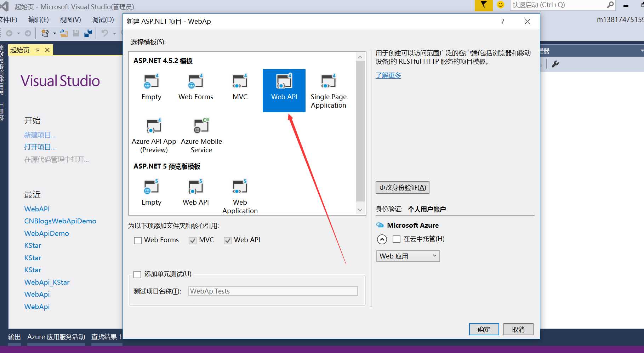Switch to the 查找结果 tab
This screenshot has width=644, height=353.
tap(107, 337)
